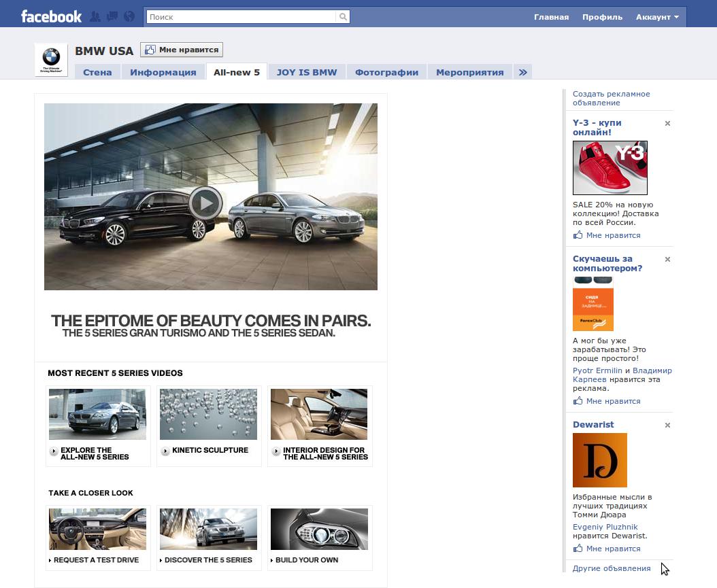Click BUILD YOUR OWN caption
Viewport: 717px width, 588px height.
click(x=307, y=560)
